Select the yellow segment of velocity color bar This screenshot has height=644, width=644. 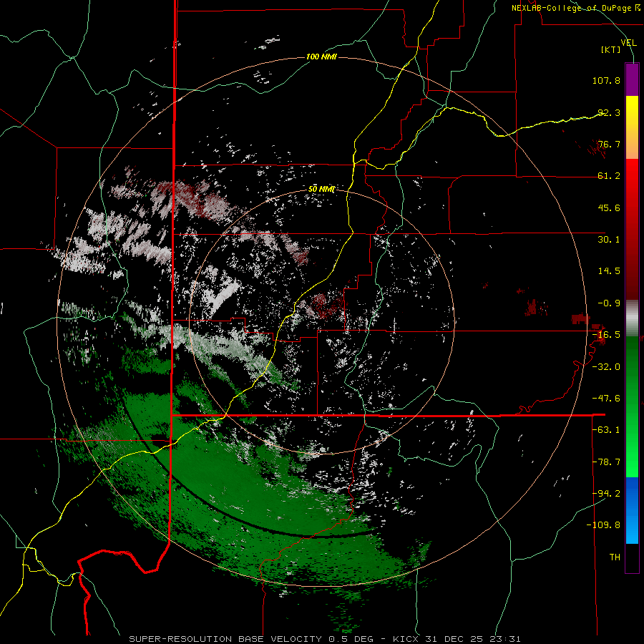[632, 112]
